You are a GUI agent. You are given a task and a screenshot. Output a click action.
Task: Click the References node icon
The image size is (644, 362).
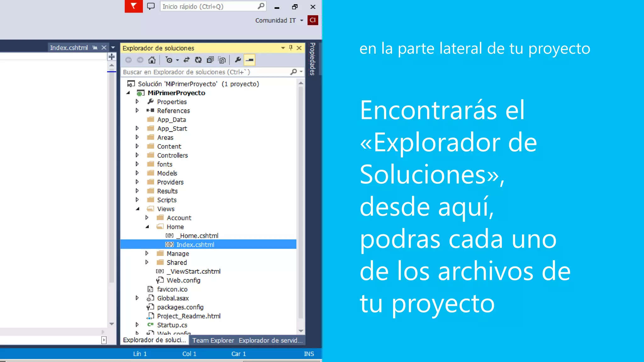(150, 111)
